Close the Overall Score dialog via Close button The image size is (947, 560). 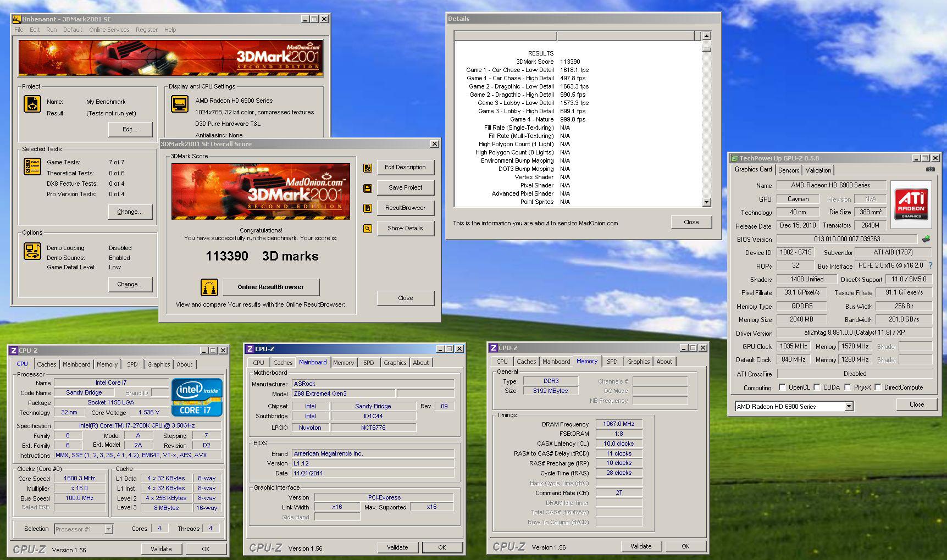point(405,298)
